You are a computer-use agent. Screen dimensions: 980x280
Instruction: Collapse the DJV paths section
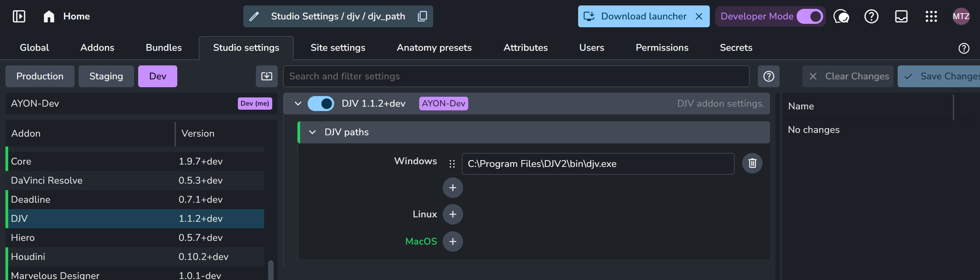312,132
